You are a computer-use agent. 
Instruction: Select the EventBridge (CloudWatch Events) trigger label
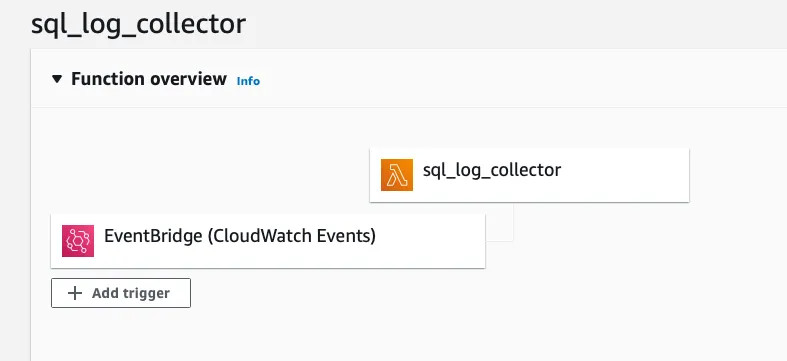click(x=240, y=235)
